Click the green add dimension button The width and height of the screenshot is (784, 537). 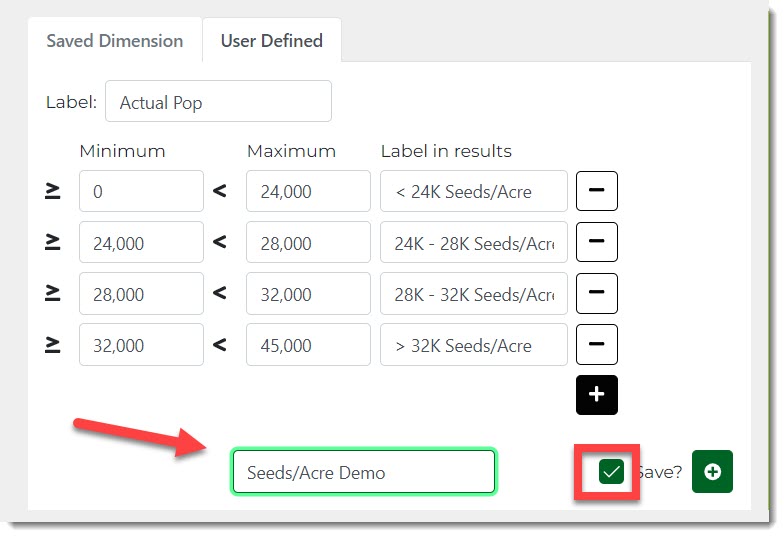[x=712, y=472]
